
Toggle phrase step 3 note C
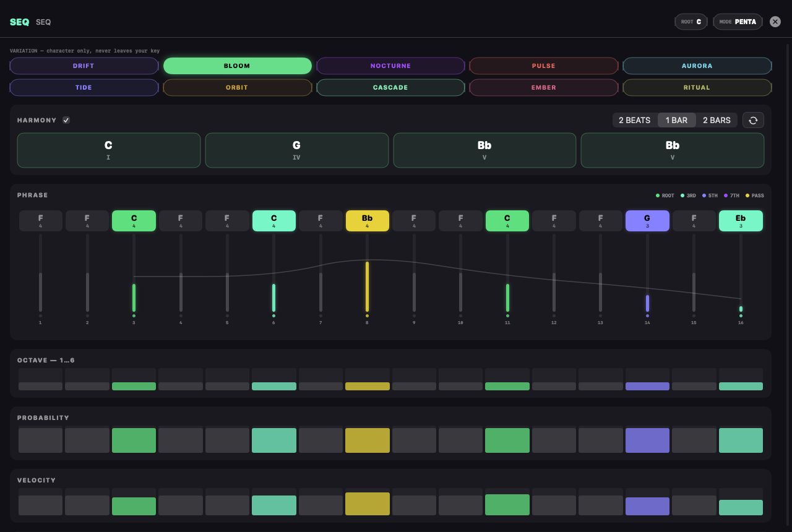click(134, 221)
